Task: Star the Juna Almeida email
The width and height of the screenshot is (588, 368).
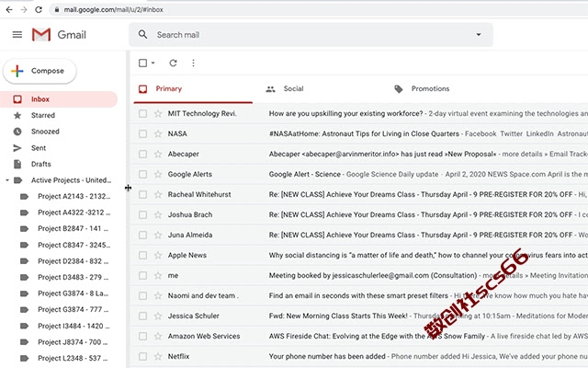Action: point(158,236)
